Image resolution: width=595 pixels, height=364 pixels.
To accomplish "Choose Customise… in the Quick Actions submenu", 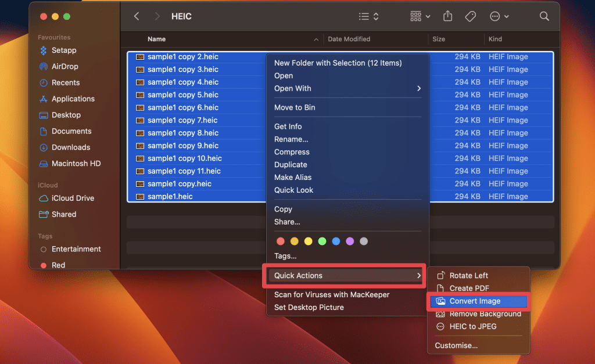I will 456,345.
